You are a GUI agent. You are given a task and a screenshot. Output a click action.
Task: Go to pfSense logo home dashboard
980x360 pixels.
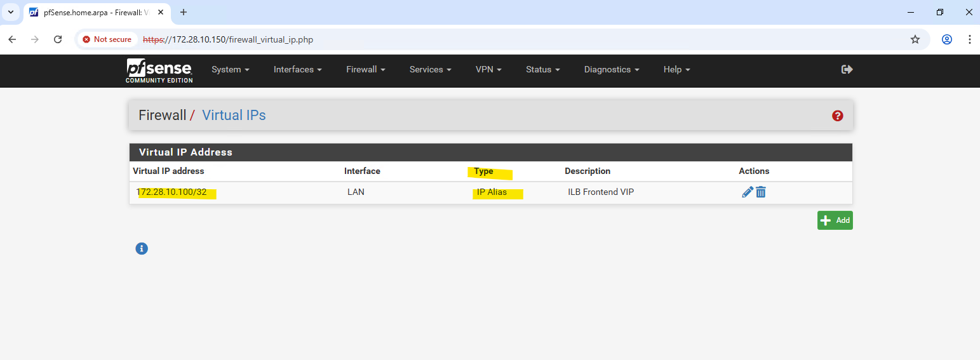[x=159, y=70]
